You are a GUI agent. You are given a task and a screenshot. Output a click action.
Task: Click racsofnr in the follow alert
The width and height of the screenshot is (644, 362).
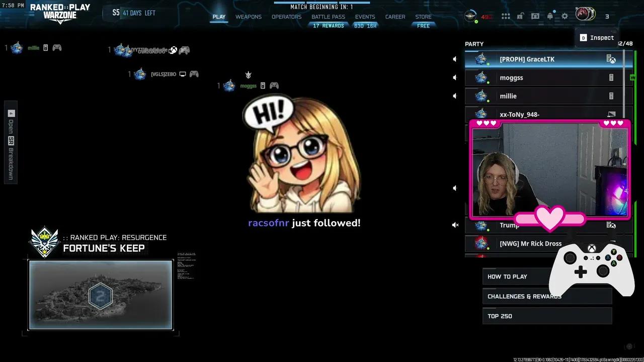[268, 223]
